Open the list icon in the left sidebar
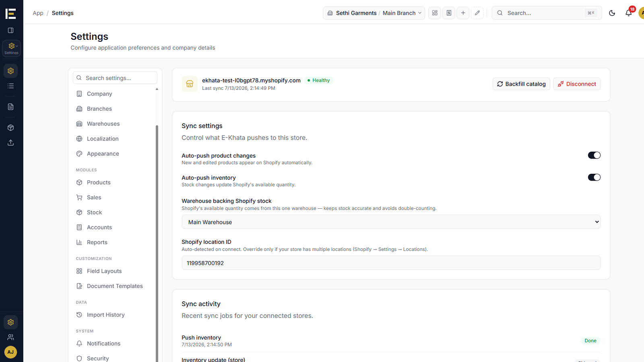The width and height of the screenshot is (644, 362). (11, 86)
